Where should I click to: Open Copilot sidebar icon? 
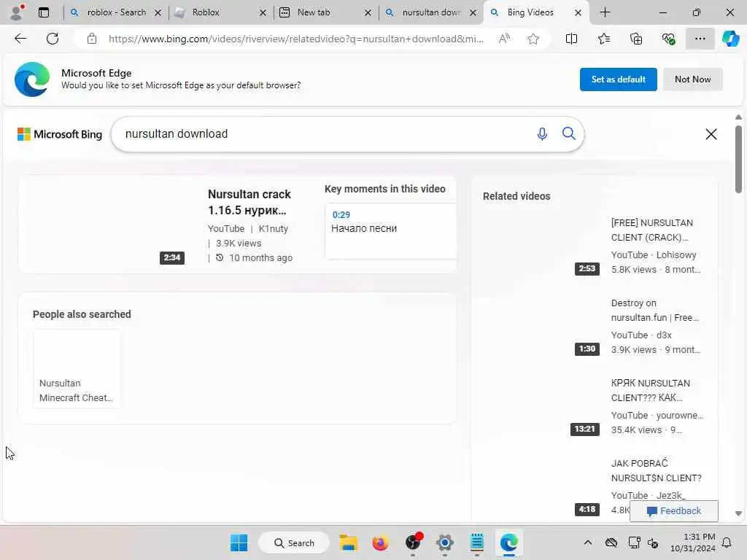pos(730,39)
